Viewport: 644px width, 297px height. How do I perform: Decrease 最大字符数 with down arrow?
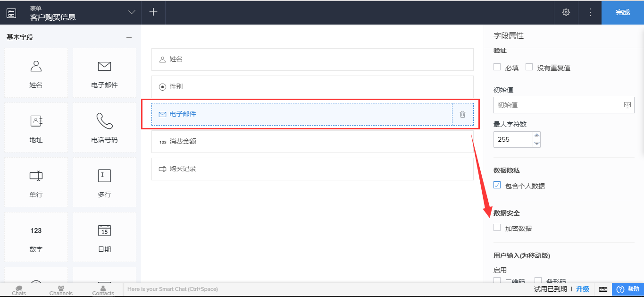[x=536, y=143]
